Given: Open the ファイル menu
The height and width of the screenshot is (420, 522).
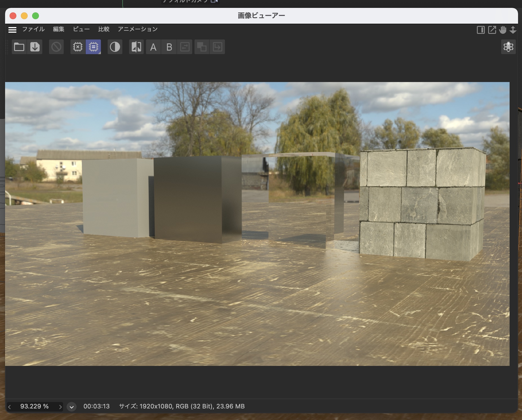Looking at the screenshot, I should (33, 29).
